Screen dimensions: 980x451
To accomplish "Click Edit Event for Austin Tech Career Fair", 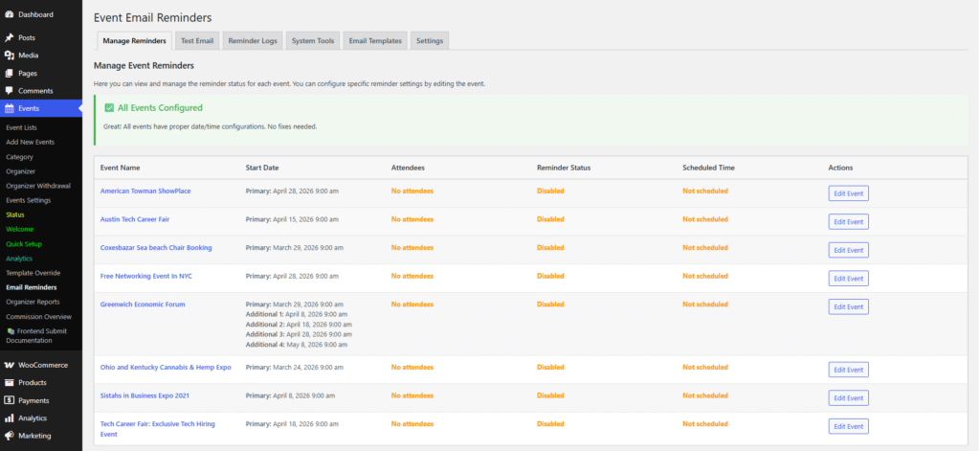I will tap(848, 221).
